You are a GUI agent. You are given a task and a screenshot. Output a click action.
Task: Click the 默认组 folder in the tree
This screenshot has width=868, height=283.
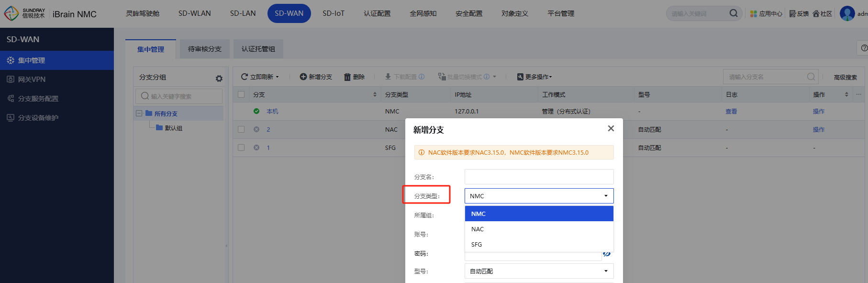169,128
